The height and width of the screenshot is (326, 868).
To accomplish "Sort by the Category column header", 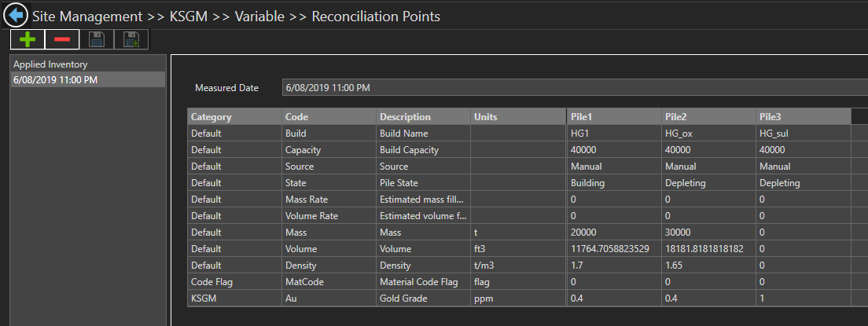I will pyautogui.click(x=234, y=117).
